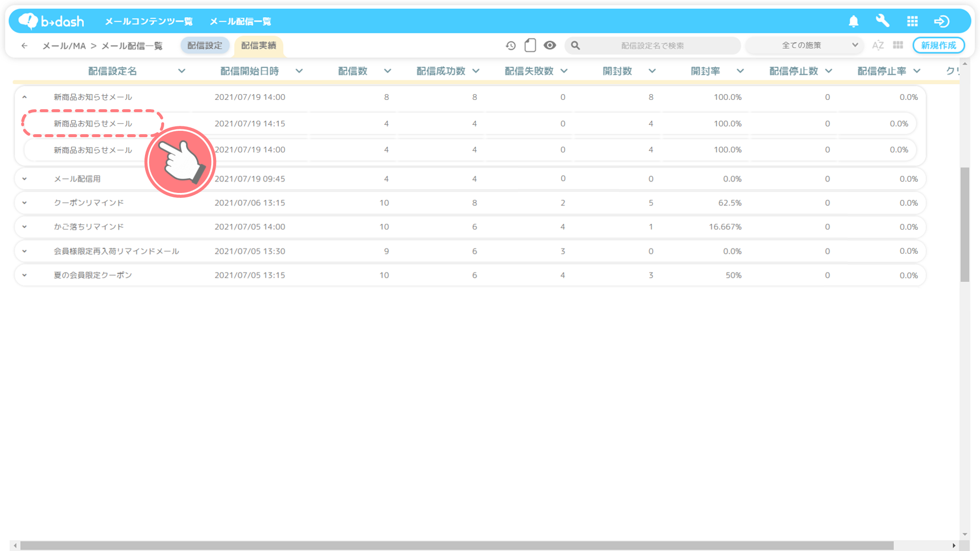Open 配信失敗数 column chevron
Image resolution: width=980 pixels, height=551 pixels.
pyautogui.click(x=564, y=71)
